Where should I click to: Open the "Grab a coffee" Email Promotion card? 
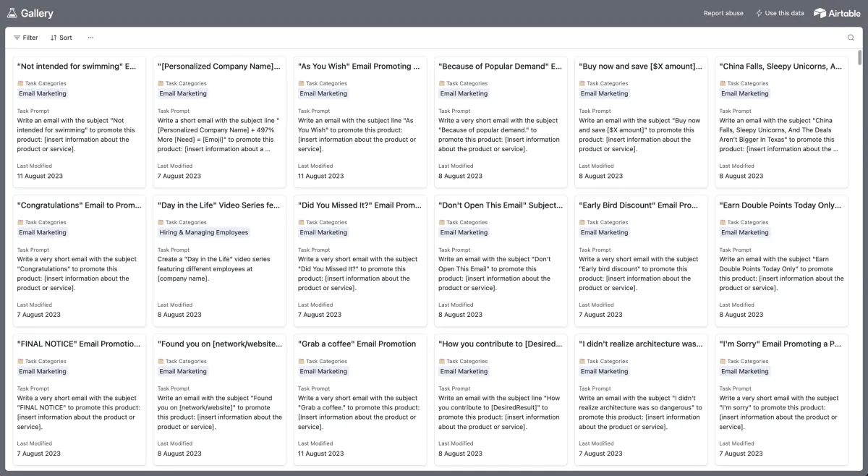(360, 399)
